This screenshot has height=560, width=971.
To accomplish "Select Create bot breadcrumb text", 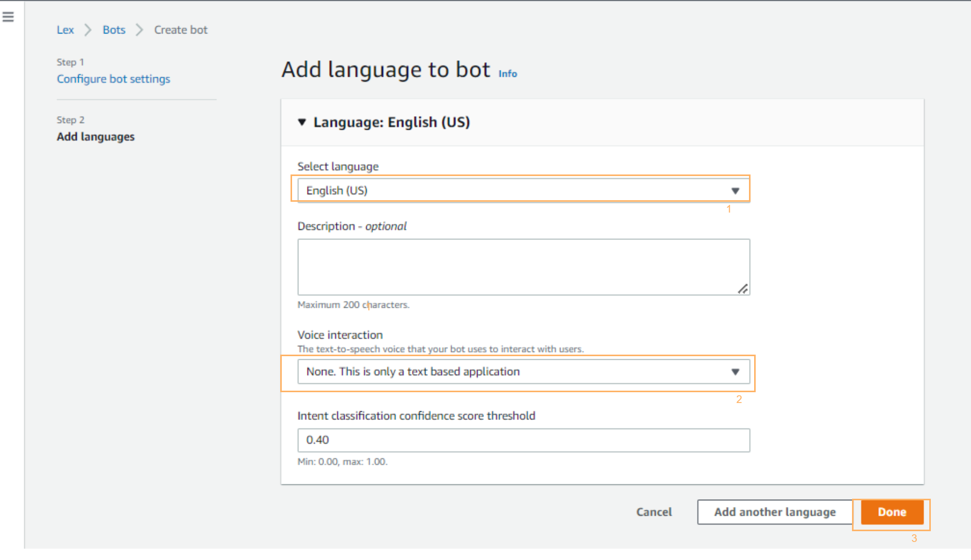I will pyautogui.click(x=181, y=30).
